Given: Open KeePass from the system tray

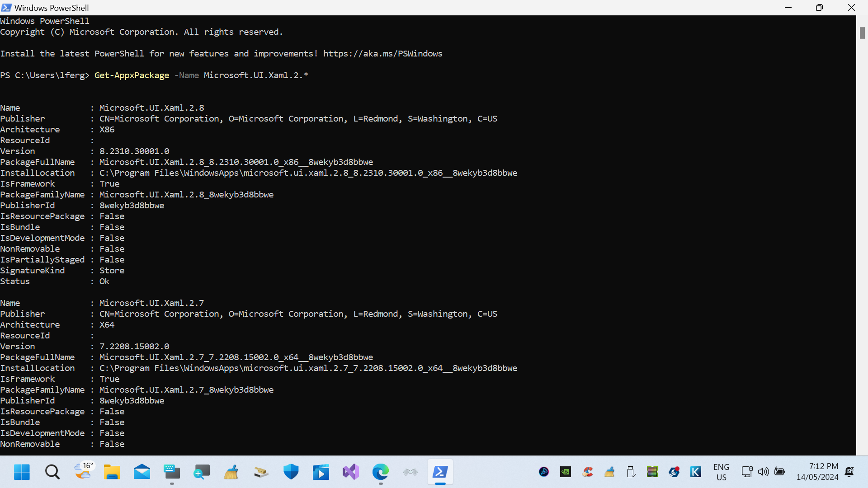Looking at the screenshot, I should coord(696,471).
